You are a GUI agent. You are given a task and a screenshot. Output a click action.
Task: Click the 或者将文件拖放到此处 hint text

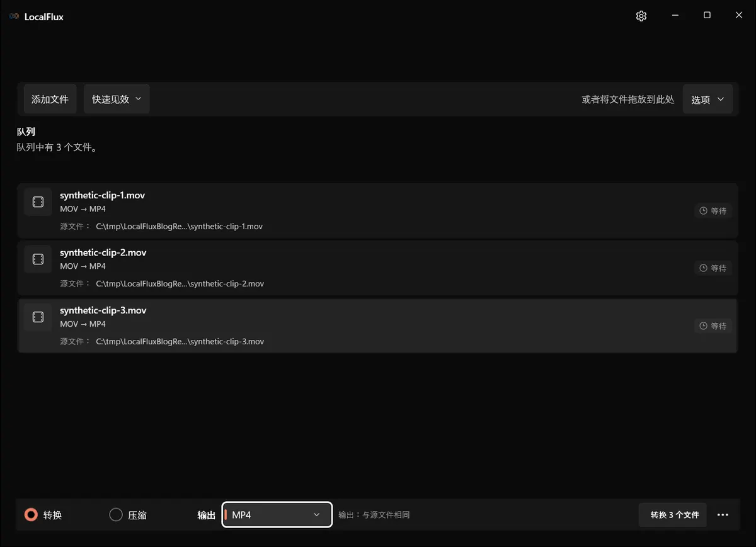(x=628, y=99)
